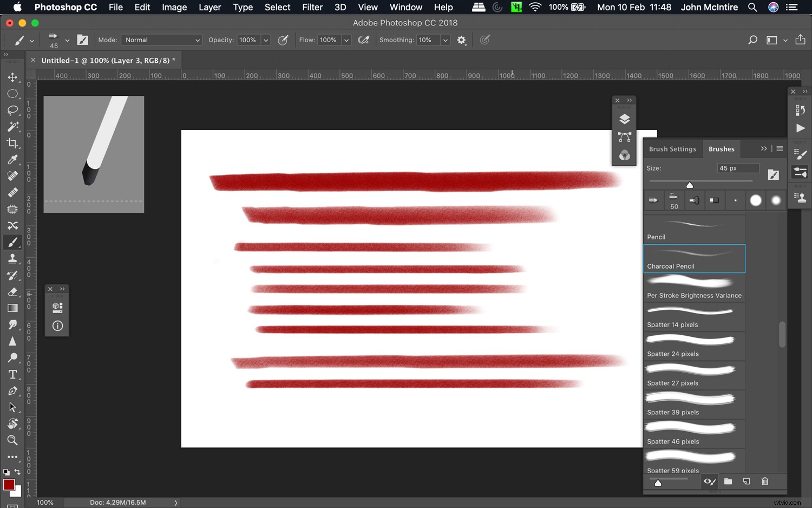Screen dimensions: 812x508
Task: Switch to the Brush Settings tab
Action: (x=672, y=148)
